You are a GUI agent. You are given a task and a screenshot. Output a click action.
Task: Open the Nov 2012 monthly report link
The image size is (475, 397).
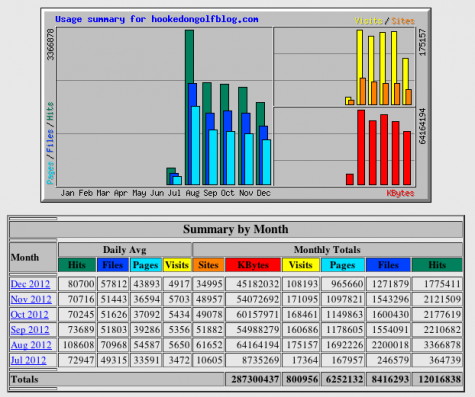tap(31, 299)
